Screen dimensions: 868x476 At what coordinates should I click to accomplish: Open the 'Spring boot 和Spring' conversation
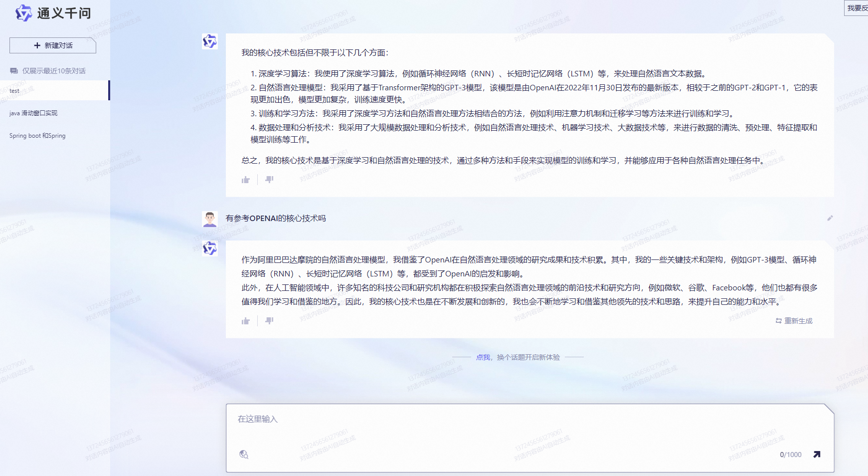[37, 136]
